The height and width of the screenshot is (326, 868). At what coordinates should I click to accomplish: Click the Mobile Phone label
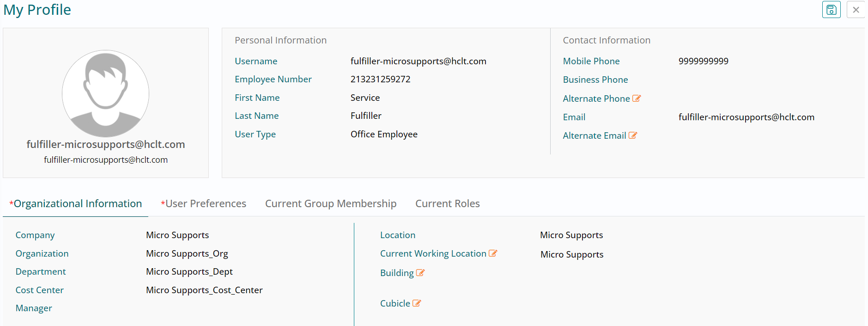click(591, 61)
